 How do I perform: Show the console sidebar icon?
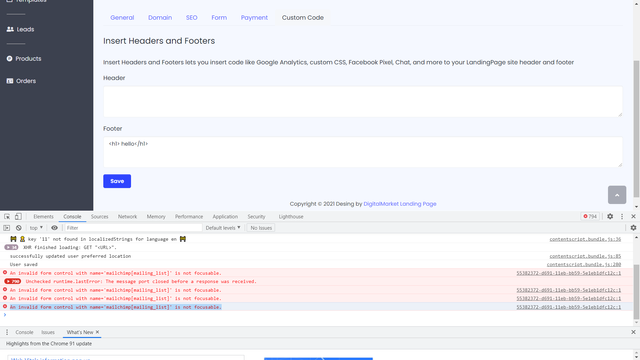pos(7,228)
